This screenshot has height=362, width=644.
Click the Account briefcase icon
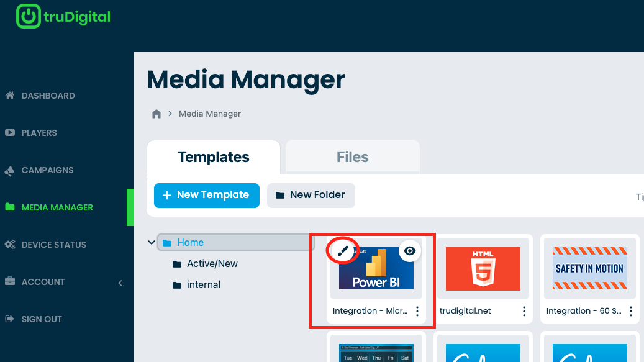[10, 281]
